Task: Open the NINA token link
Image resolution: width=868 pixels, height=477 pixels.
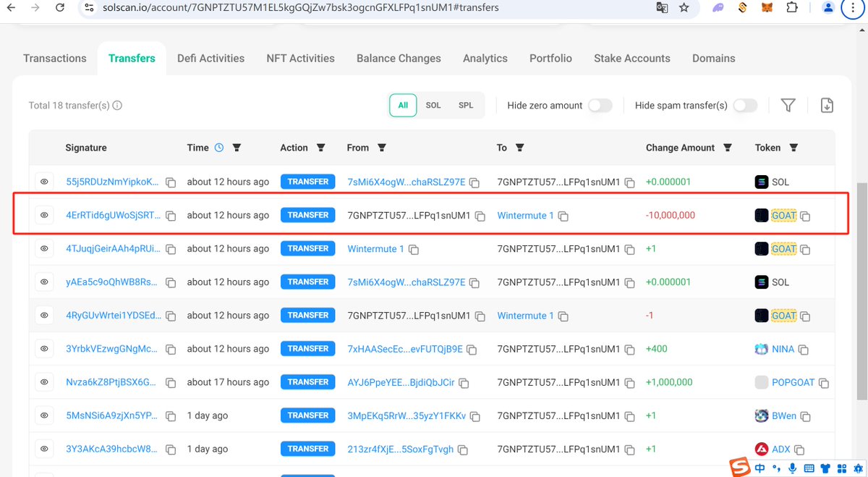Action: [x=783, y=349]
